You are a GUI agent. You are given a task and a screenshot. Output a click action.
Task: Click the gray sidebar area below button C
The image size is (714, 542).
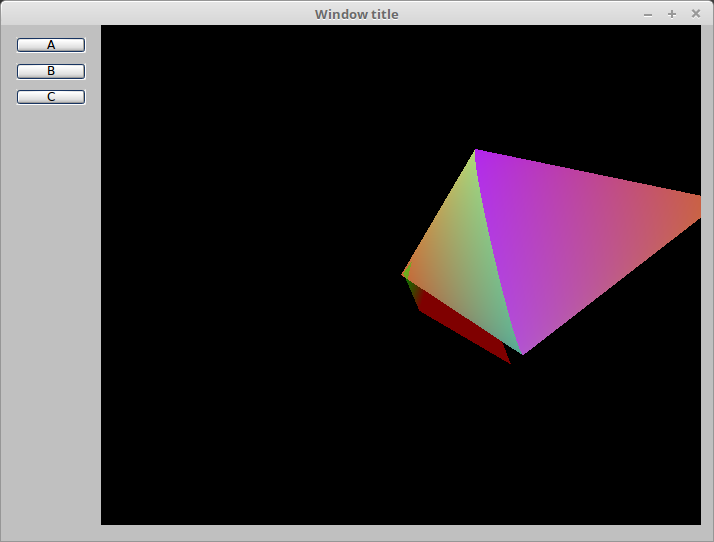coord(50,300)
